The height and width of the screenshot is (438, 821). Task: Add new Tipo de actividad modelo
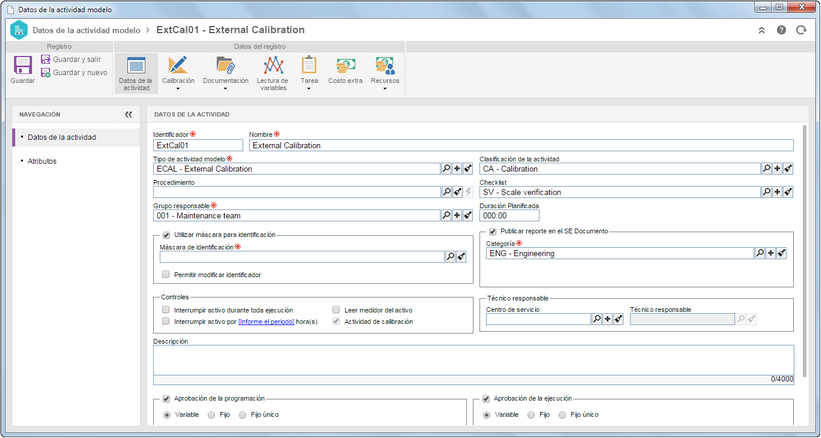[457, 169]
